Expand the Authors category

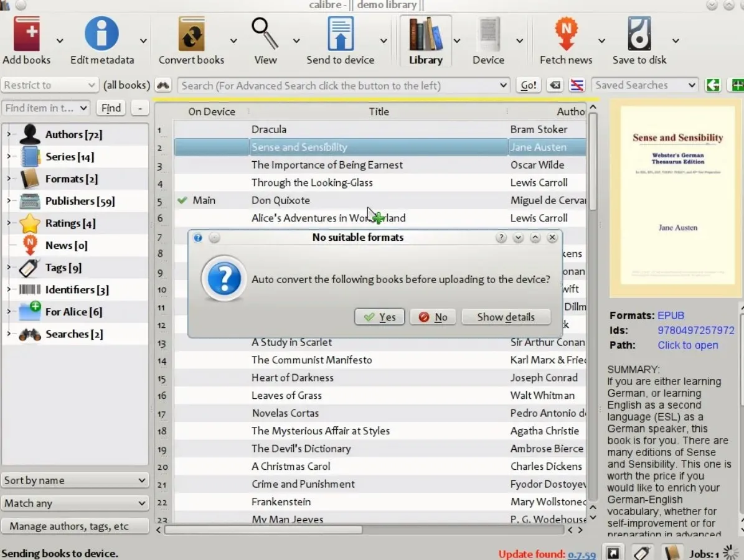point(7,134)
